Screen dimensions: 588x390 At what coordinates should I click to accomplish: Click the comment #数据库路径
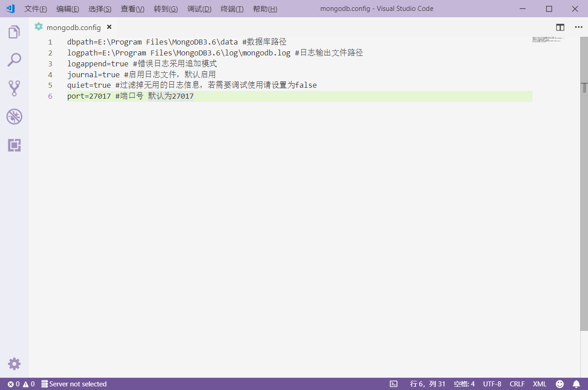point(264,42)
